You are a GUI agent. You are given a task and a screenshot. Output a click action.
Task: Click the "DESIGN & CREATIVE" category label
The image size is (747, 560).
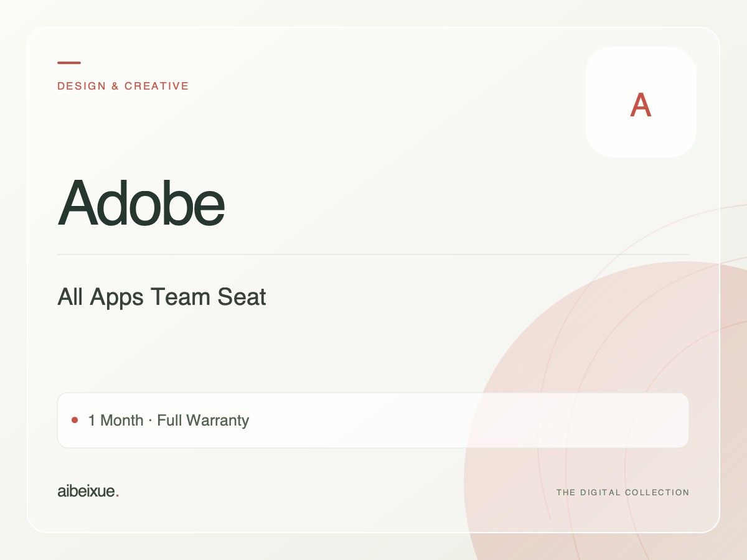point(123,86)
